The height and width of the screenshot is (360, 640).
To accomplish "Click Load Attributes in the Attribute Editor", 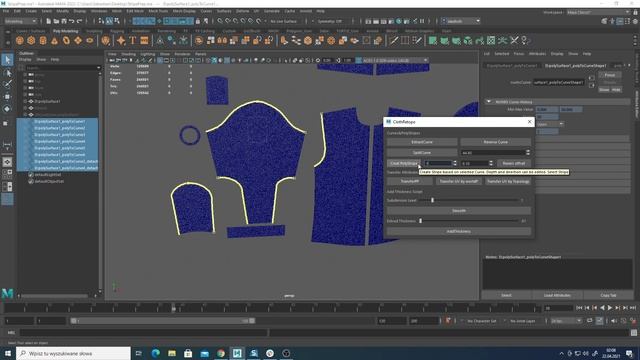I will click(557, 295).
